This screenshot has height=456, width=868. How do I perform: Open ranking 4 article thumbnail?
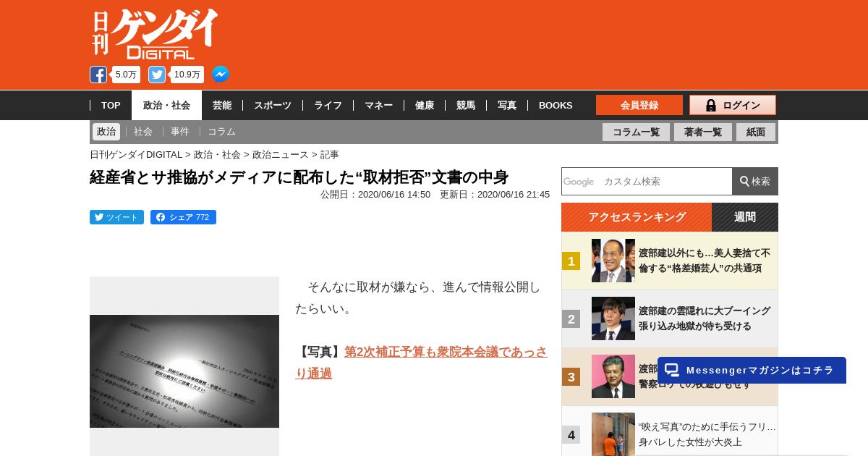[613, 434]
